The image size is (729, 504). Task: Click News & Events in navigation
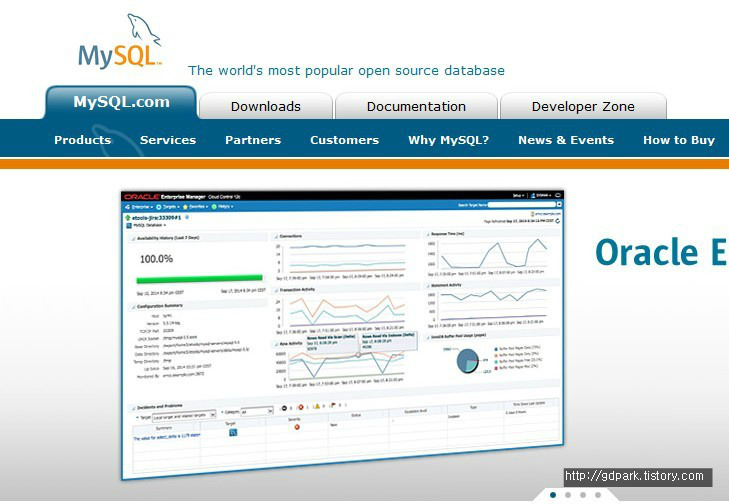[x=566, y=140]
